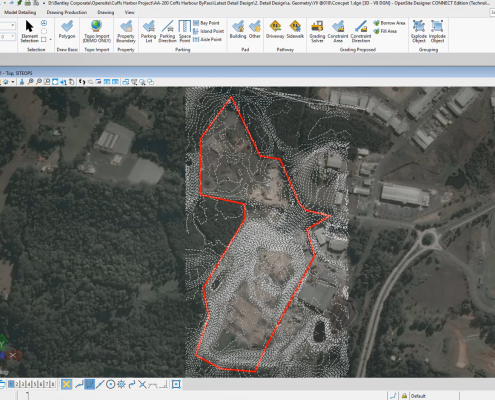Open the lower combo box showing 0
The width and height of the screenshot is (495, 400).
[7, 36]
